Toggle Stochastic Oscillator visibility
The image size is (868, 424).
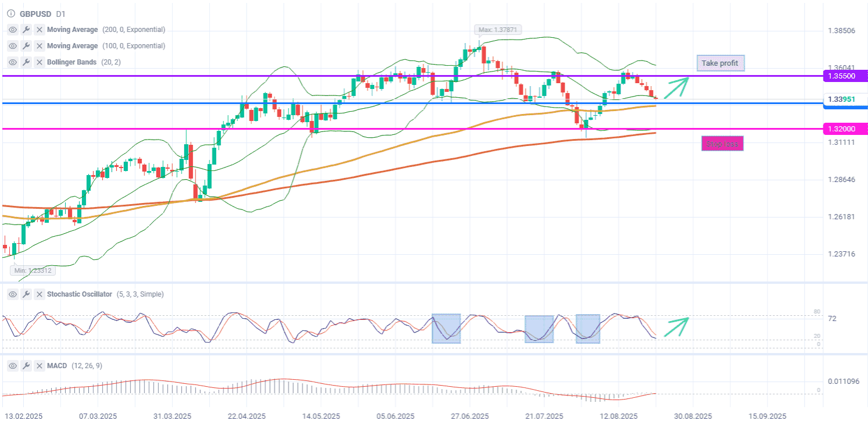(x=13, y=294)
